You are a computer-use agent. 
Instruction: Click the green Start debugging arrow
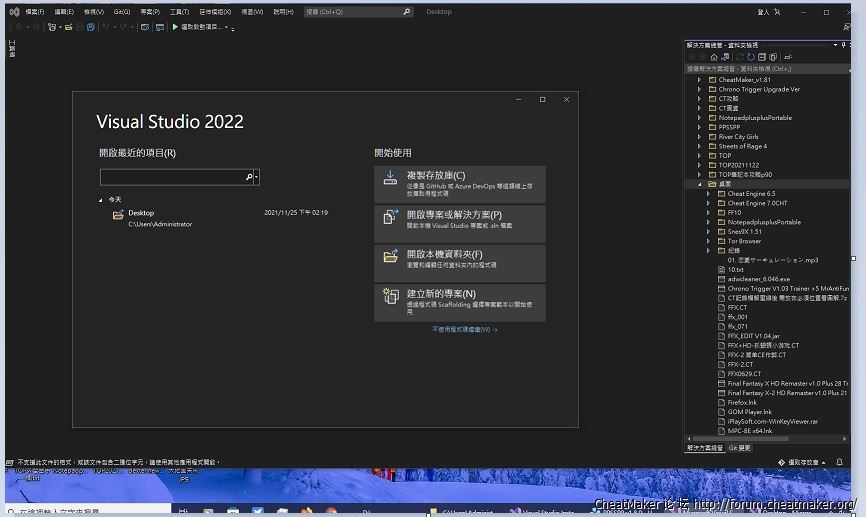click(174, 27)
